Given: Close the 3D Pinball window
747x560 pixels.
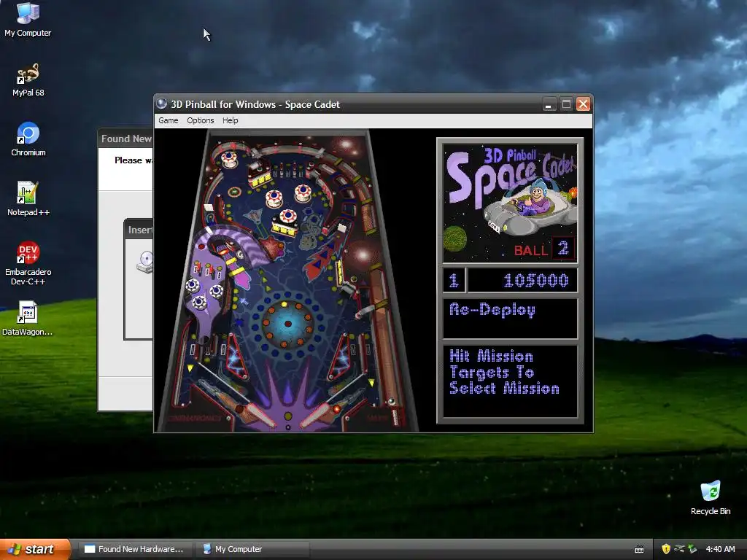Looking at the screenshot, I should 583,104.
